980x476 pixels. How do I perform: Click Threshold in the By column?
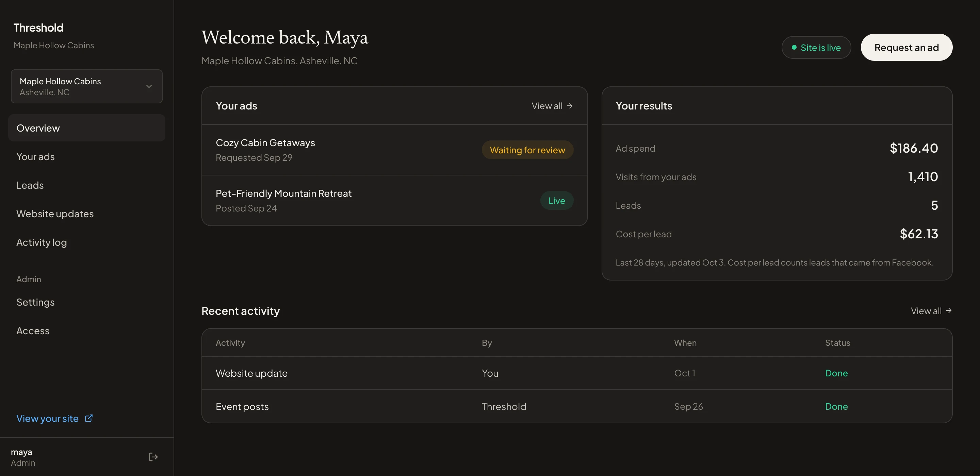point(504,406)
